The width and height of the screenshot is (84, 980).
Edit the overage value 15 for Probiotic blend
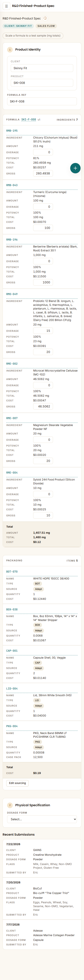(43, 331)
